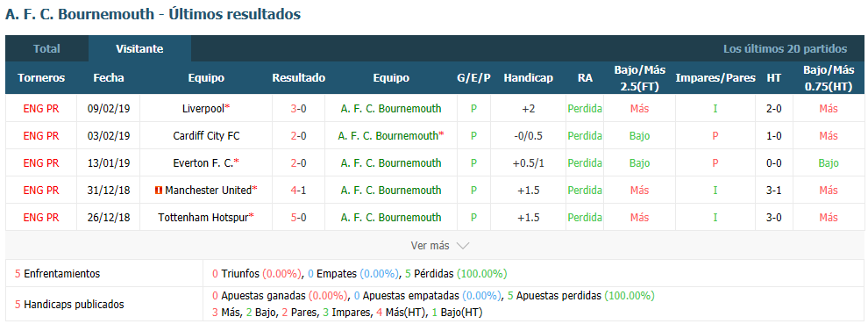Click the Ver más text link
Screen dimensions: 868x324
430,246
